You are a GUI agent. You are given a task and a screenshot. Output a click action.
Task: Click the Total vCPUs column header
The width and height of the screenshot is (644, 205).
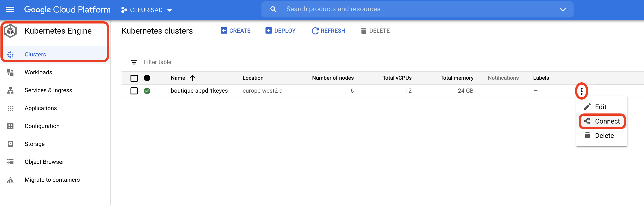click(397, 78)
